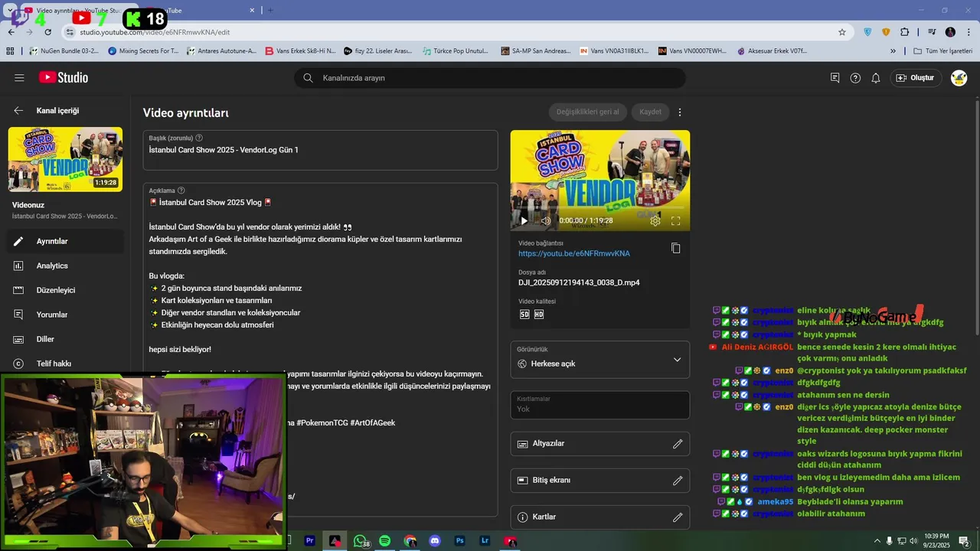
Task: Open Discord from the taskbar
Action: point(435,541)
